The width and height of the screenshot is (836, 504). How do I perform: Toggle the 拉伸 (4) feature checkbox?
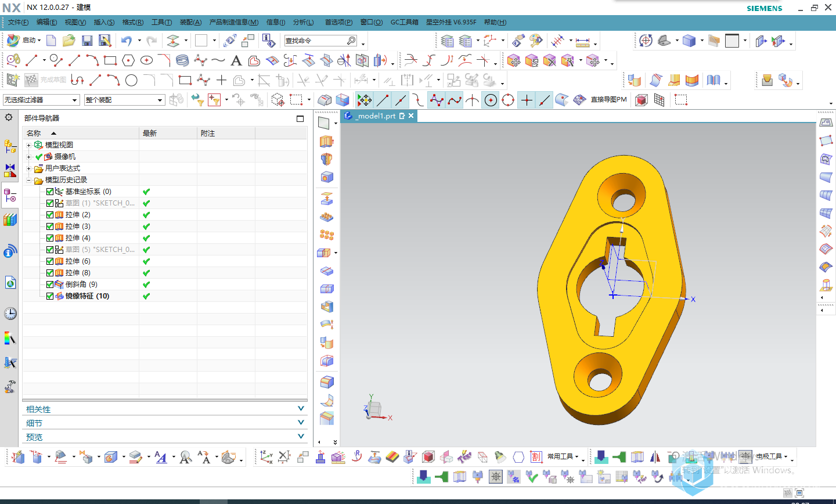(50, 238)
